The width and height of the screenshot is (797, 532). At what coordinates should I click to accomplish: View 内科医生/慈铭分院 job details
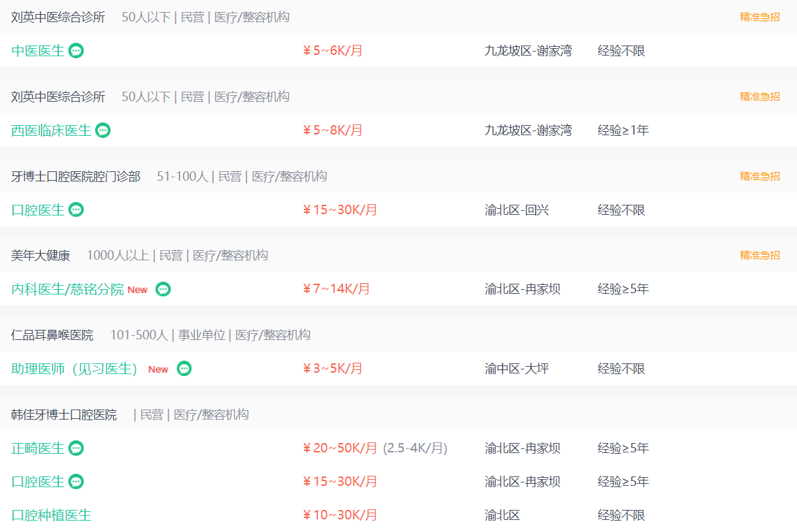pos(68,289)
